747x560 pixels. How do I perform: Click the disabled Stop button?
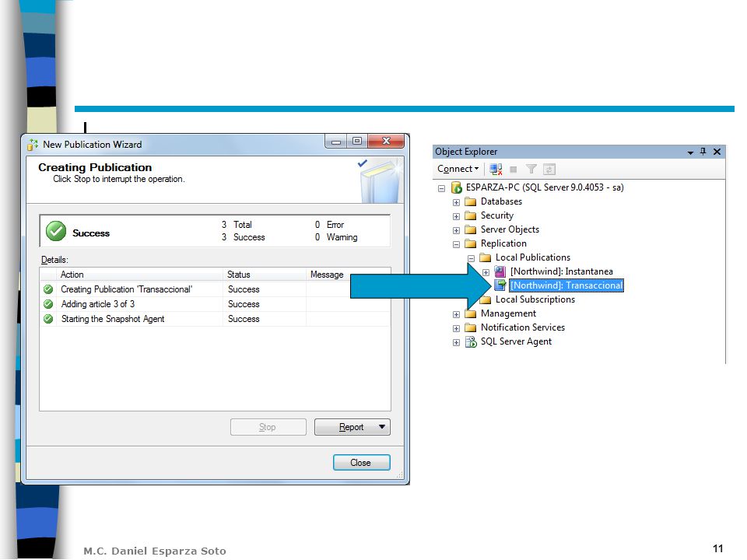268,427
